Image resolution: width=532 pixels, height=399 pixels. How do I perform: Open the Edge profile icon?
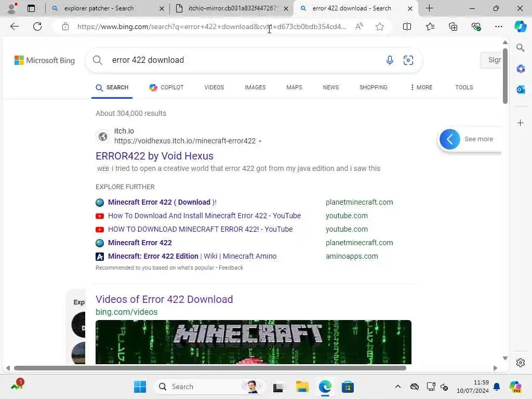click(12, 8)
